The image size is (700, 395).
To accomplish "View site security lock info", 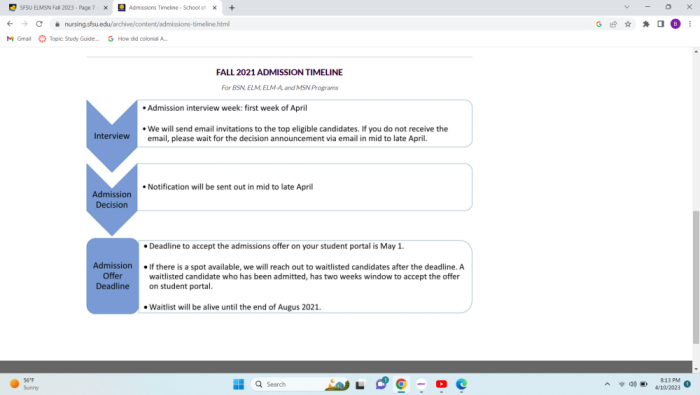I will [57, 24].
